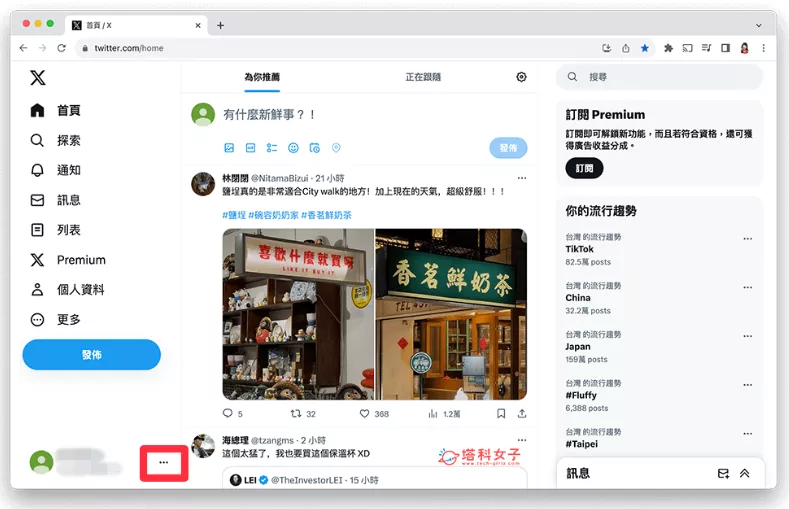789x509 pixels.
Task: Open left photo with red sign
Action: coord(298,314)
